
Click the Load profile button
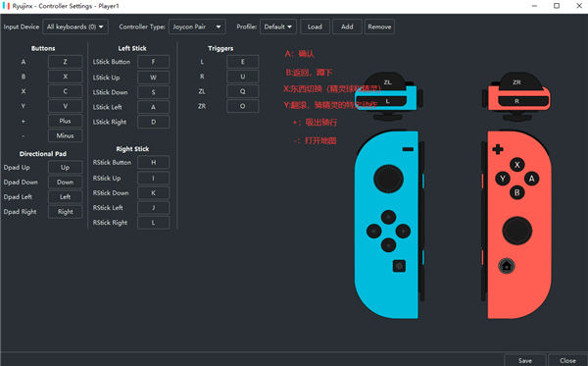click(315, 26)
